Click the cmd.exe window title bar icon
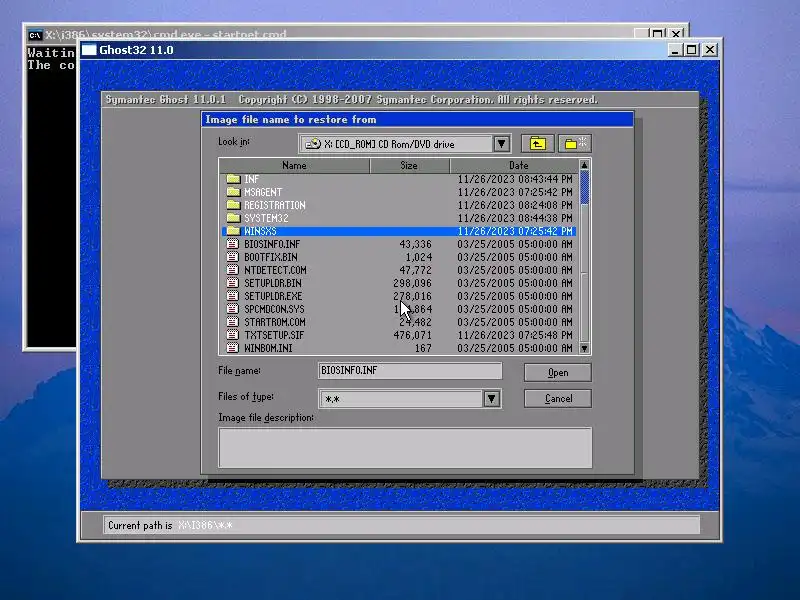 tap(35, 35)
